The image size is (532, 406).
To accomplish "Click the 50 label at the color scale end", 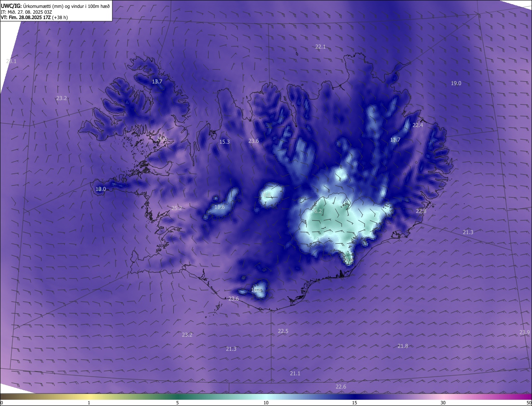I will [x=529, y=403].
